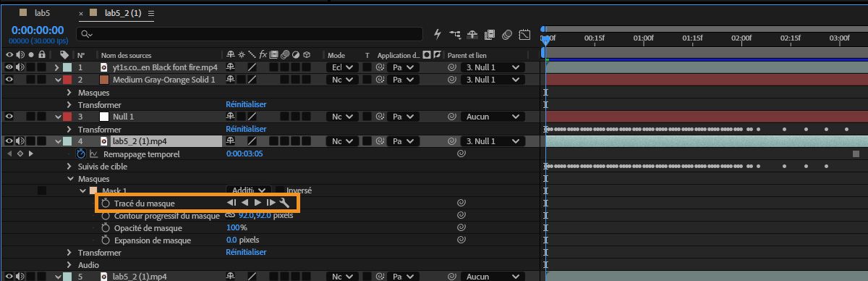The width and height of the screenshot is (868, 281).
Task: Go to next keyframe of Remappage temporel
Action: 30,154
